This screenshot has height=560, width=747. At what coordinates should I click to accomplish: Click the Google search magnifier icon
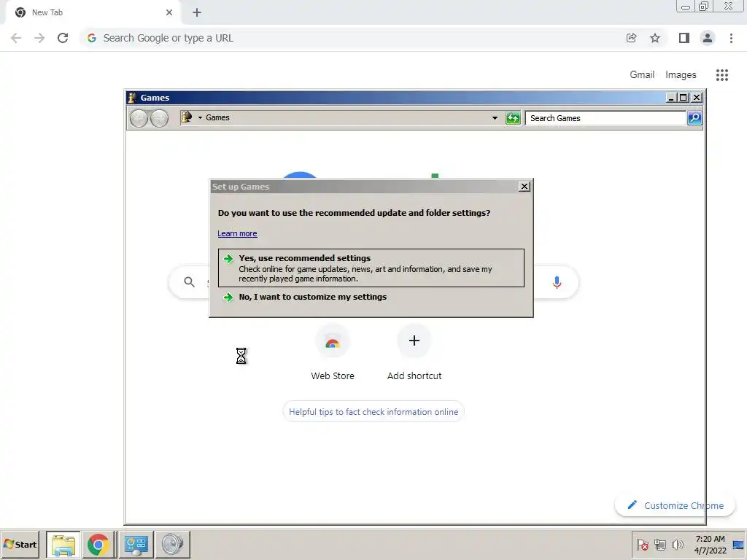click(189, 282)
